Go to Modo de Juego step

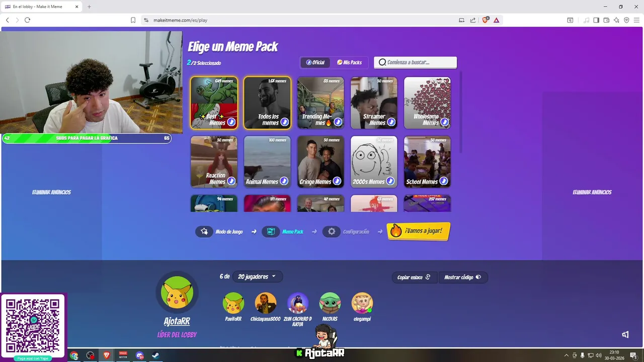(219, 232)
